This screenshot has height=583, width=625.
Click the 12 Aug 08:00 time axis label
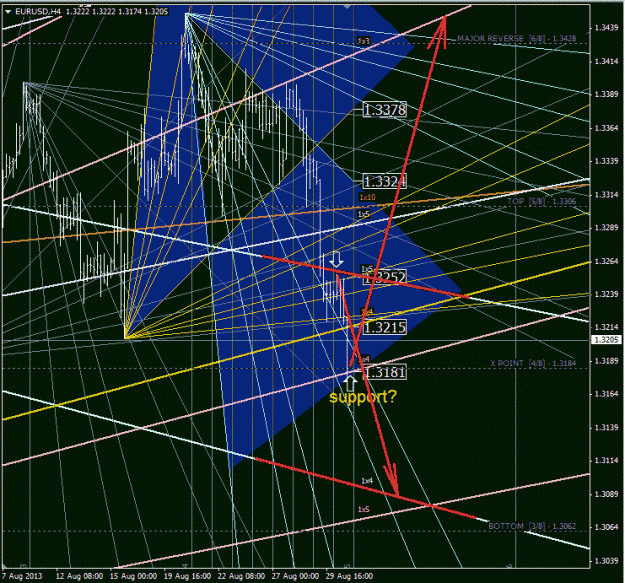(79, 576)
